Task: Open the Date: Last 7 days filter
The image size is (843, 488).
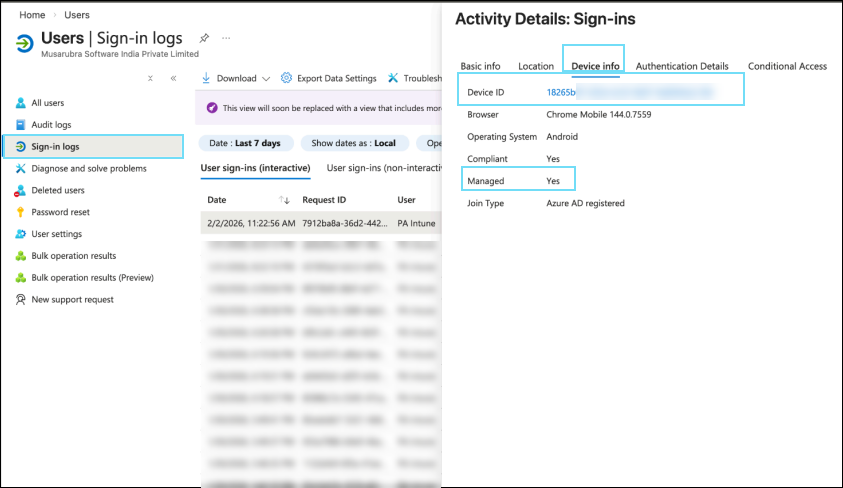Action: (246, 143)
